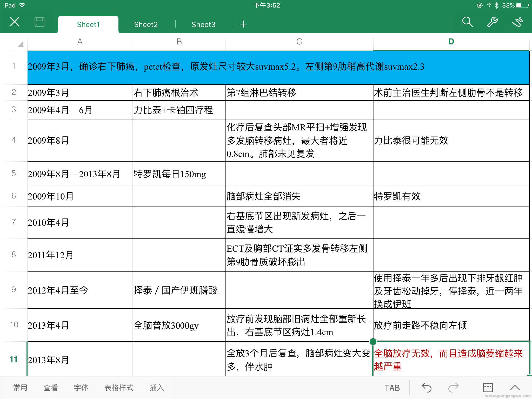
Task: Select cell '2009年4月—6月'
Action: click(x=80, y=110)
